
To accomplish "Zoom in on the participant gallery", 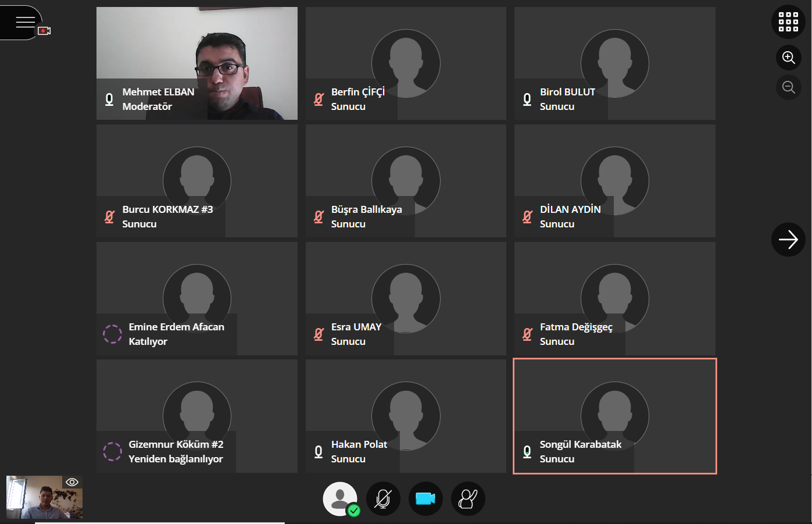I will [x=789, y=58].
